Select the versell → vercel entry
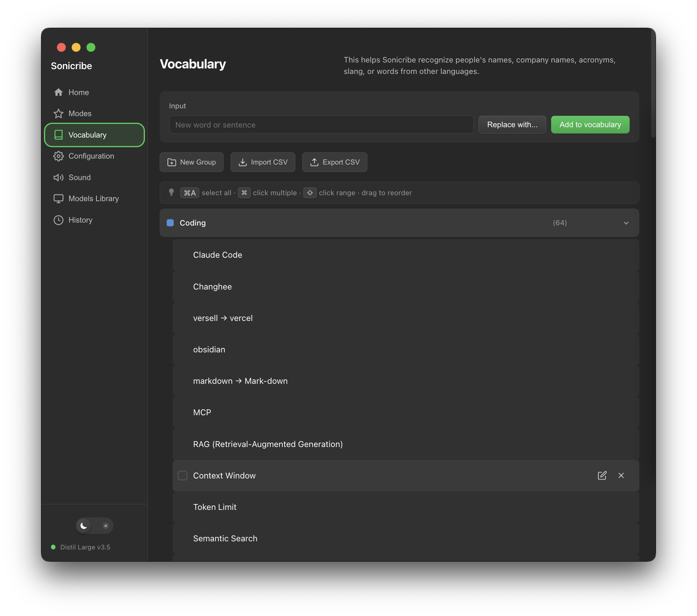 click(x=406, y=318)
